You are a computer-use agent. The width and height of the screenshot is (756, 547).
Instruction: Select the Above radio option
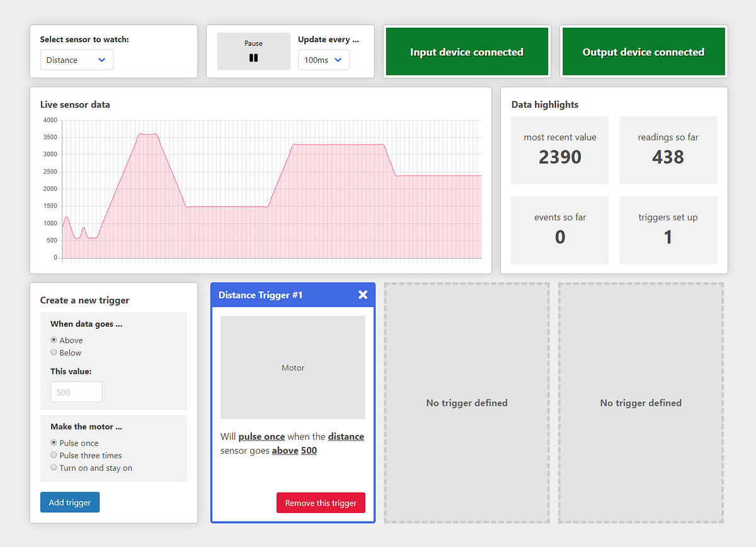[54, 340]
